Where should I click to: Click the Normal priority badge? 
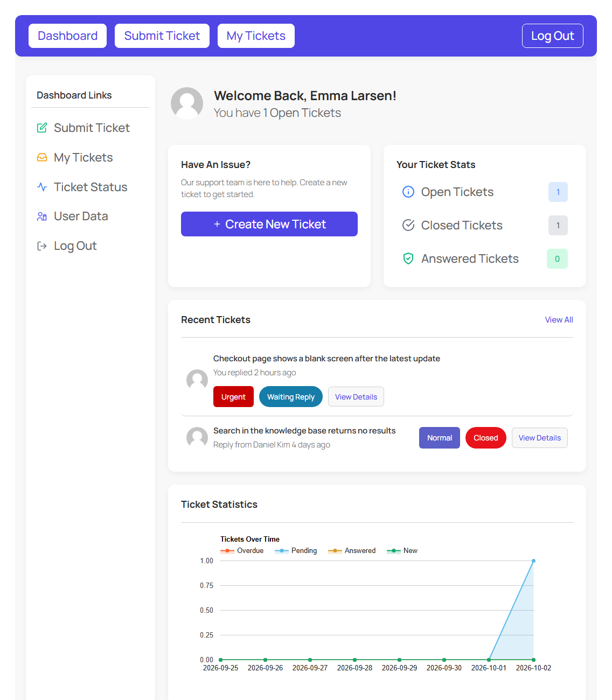pyautogui.click(x=440, y=438)
